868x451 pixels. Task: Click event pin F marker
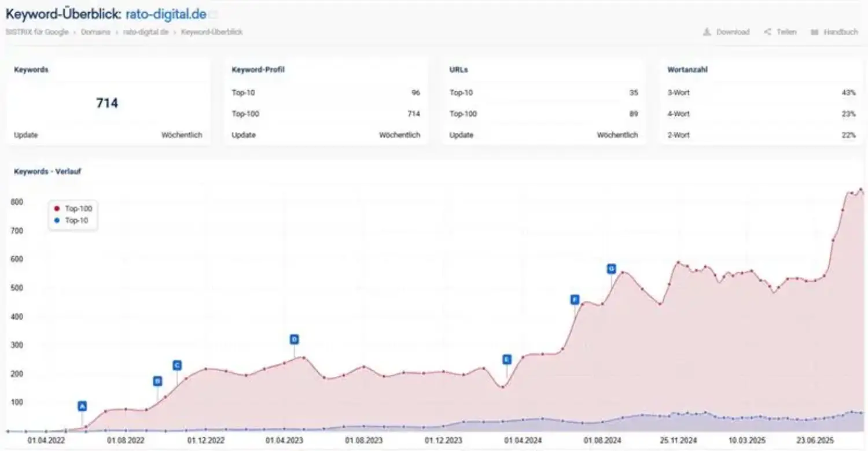(x=575, y=300)
